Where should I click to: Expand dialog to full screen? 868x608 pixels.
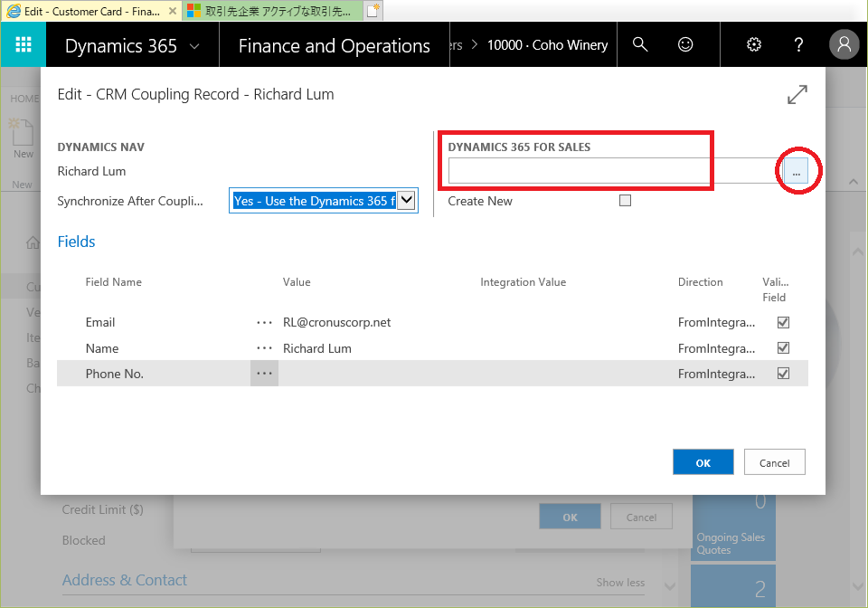(x=797, y=94)
